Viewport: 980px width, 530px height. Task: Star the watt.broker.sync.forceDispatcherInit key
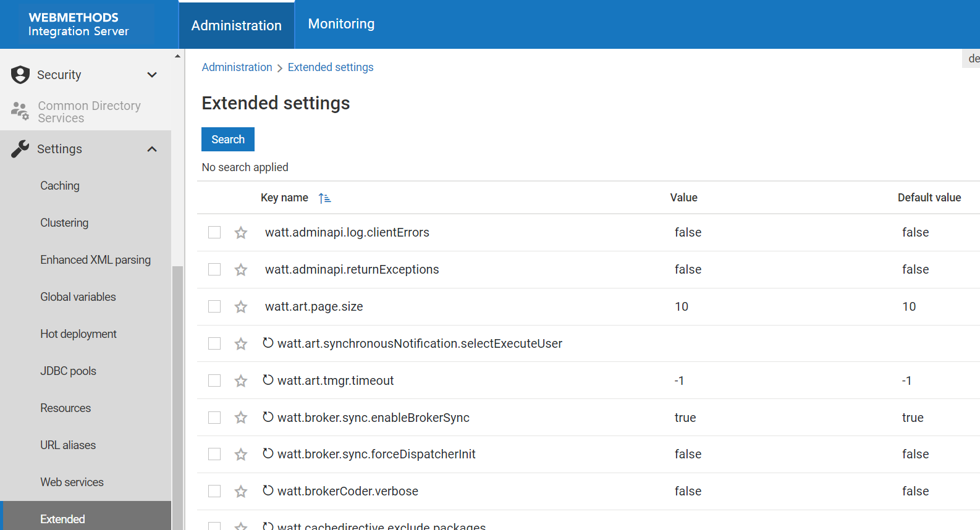[241, 455]
